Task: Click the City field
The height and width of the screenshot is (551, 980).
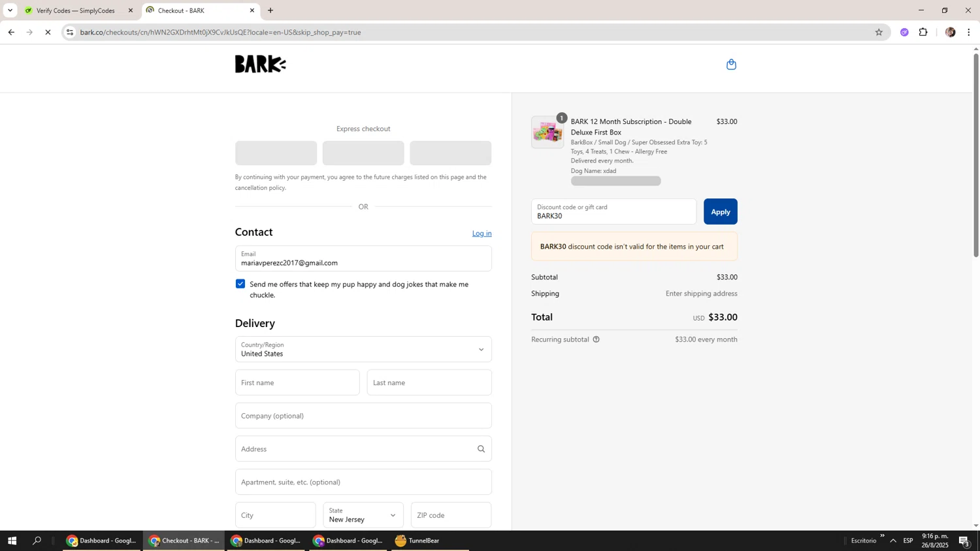Action: (x=275, y=515)
